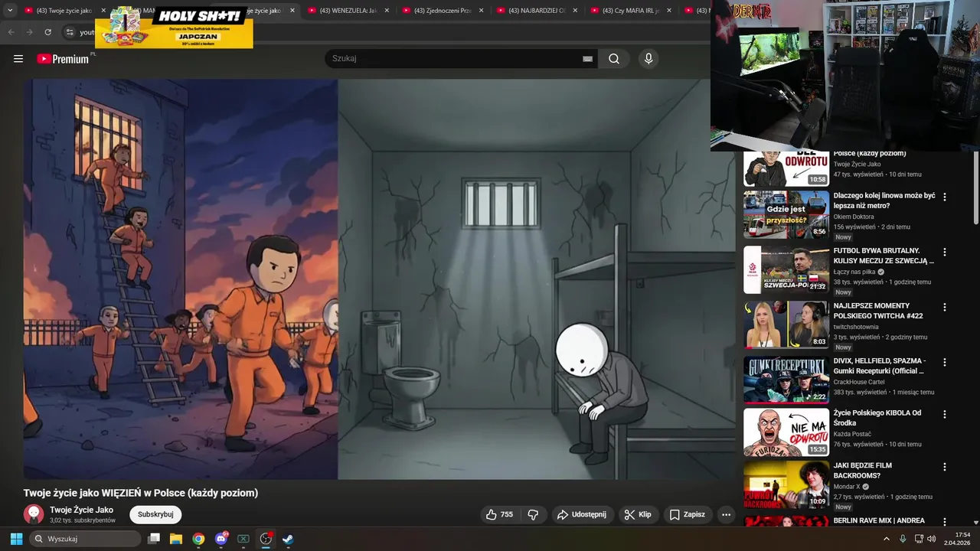The image size is (980, 551).
Task: Open Task View on taskbar
Action: pos(154,539)
